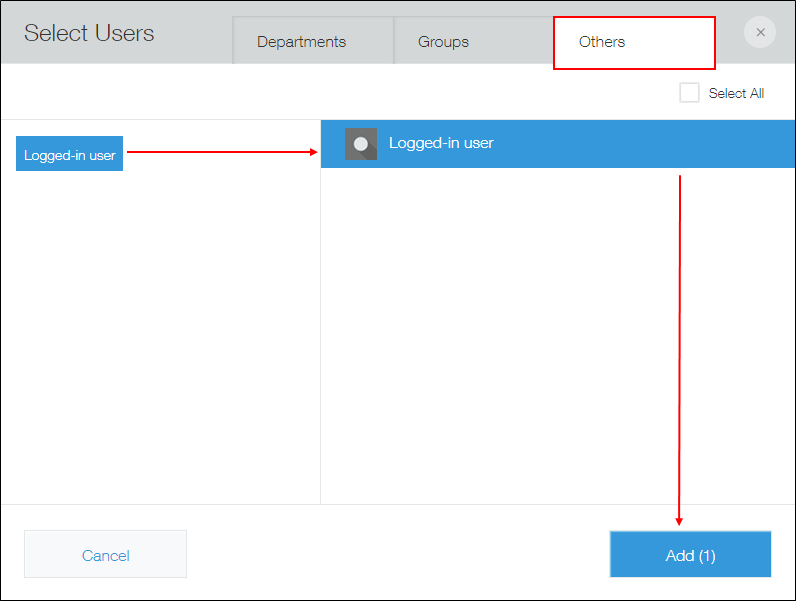
Task: Click the Select All label text
Action: click(736, 93)
